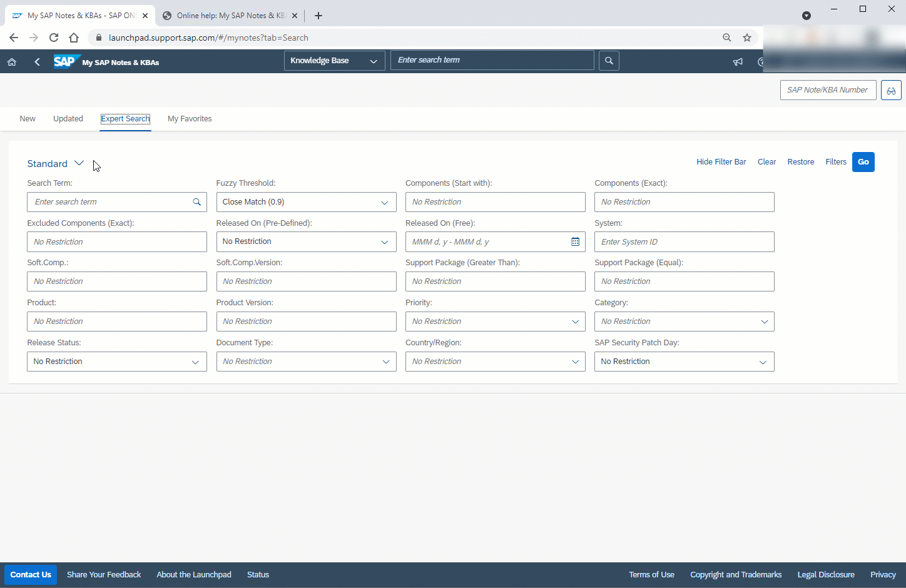Open the calendar picker for Released On
906x588 pixels.
coord(575,242)
